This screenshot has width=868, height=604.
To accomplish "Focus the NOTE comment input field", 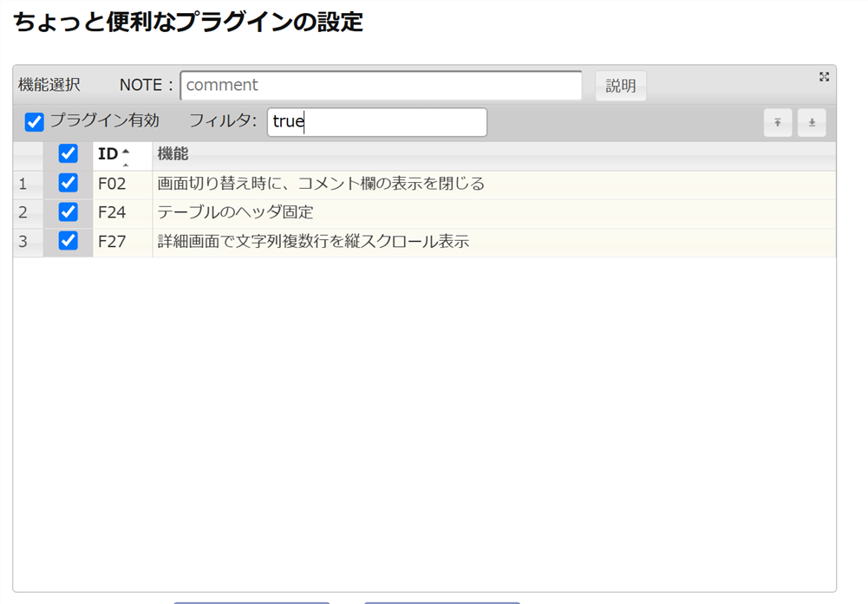I will pos(381,85).
